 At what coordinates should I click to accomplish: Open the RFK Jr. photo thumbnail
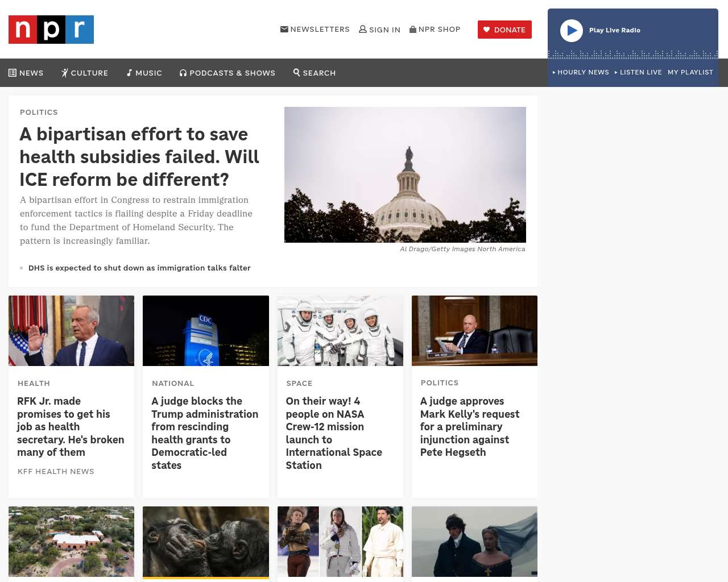tap(72, 331)
